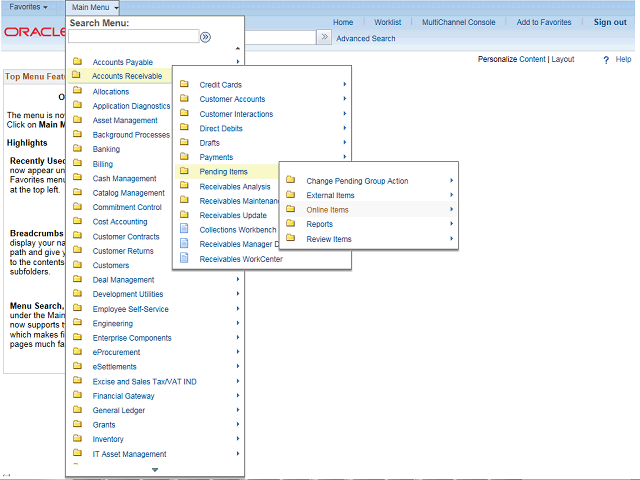Click the Help question mark icon
Viewport: 640px width, 480px height.
[x=606, y=60]
